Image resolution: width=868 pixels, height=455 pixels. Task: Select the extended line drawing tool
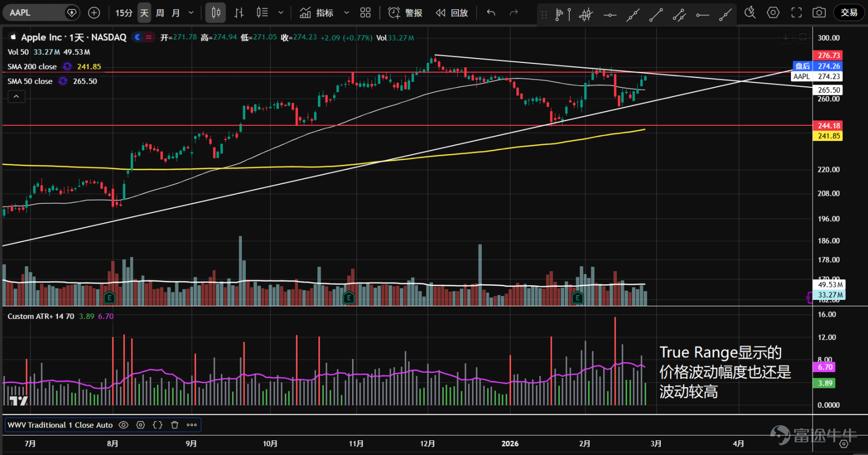tap(633, 15)
